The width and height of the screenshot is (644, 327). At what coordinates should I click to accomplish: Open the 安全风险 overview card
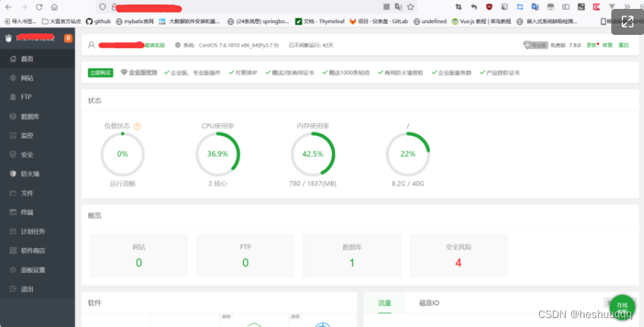pyautogui.click(x=458, y=256)
